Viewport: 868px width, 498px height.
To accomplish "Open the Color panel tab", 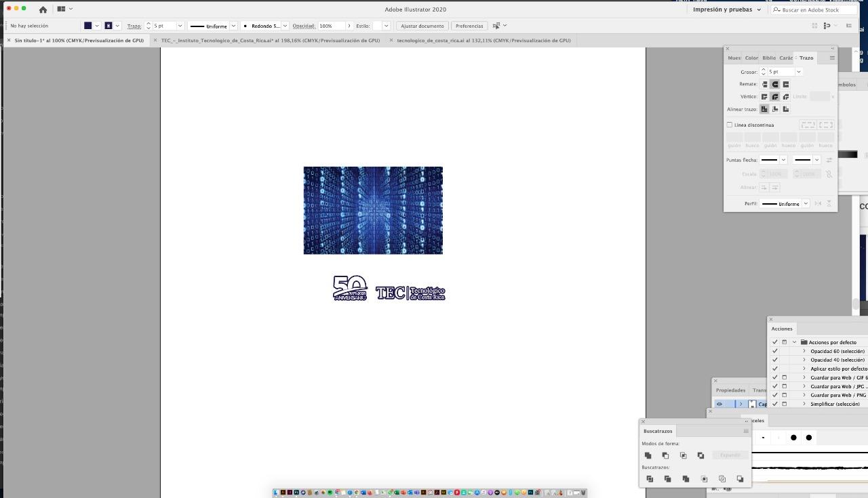I will coord(751,58).
